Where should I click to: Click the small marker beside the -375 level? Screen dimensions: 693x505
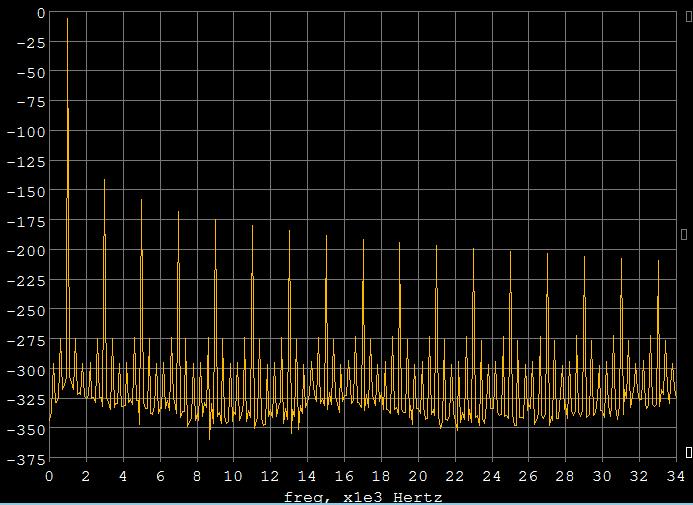click(x=689, y=452)
